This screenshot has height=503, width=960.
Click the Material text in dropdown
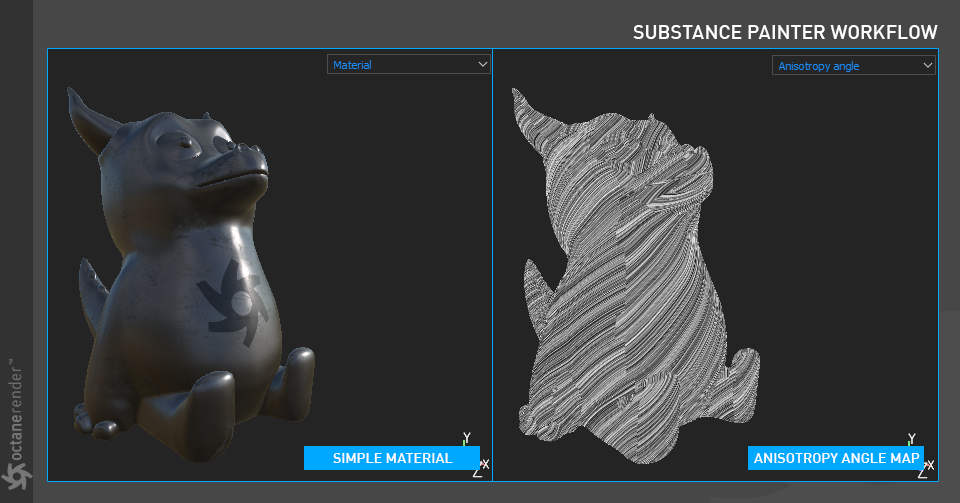[x=352, y=65]
